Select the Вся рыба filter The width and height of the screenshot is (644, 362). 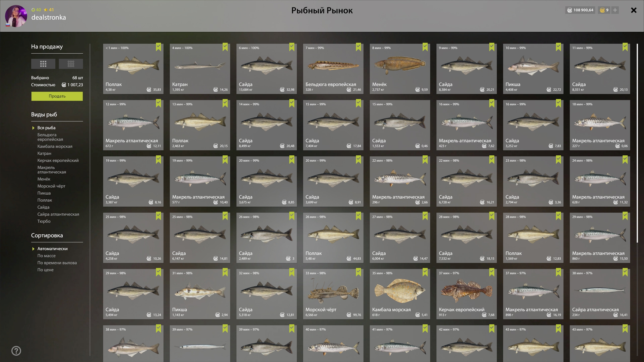click(x=46, y=128)
